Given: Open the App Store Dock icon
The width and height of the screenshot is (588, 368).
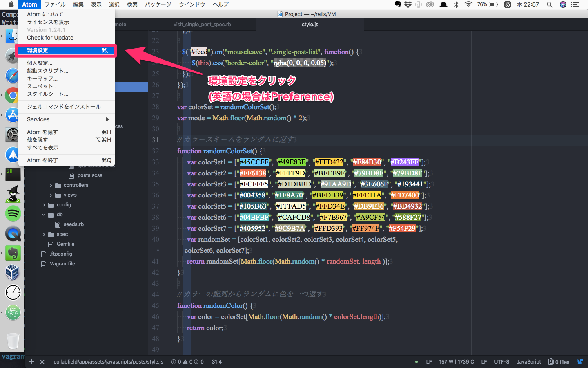Looking at the screenshot, I should (x=13, y=115).
